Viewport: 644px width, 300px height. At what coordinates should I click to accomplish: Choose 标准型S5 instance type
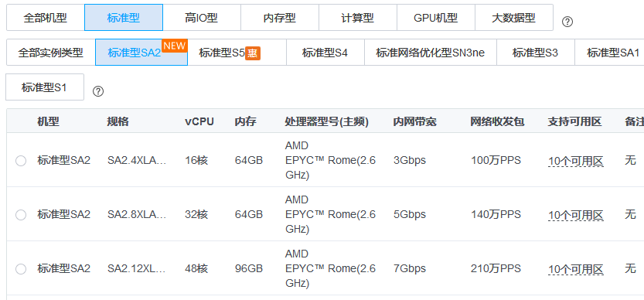[237, 53]
